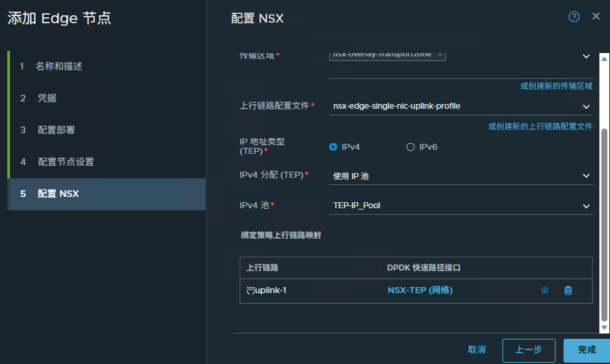Delete the uplink-1 mapping with trash icon
Image resolution: width=610 pixels, height=364 pixels.
[x=568, y=290]
